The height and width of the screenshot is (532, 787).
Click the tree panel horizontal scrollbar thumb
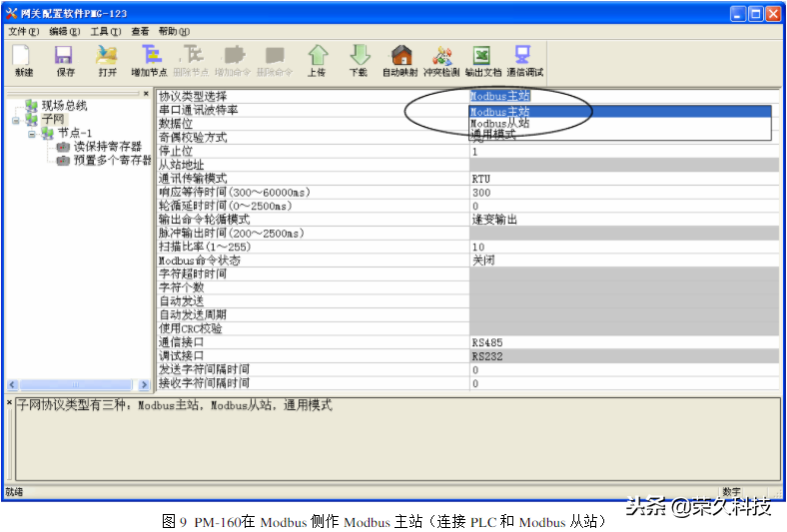pos(75,385)
